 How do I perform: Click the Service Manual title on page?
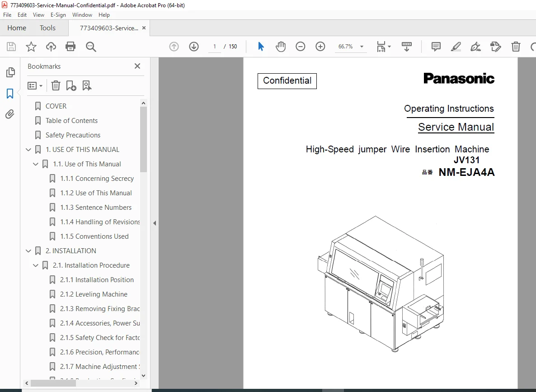(456, 127)
